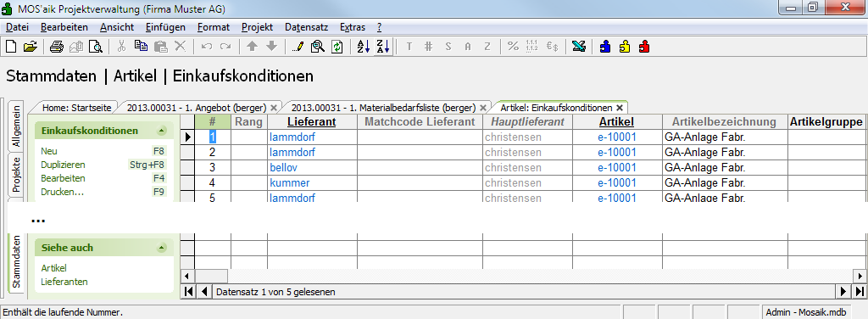Open Lieferanten under Siehe auch

point(64,282)
